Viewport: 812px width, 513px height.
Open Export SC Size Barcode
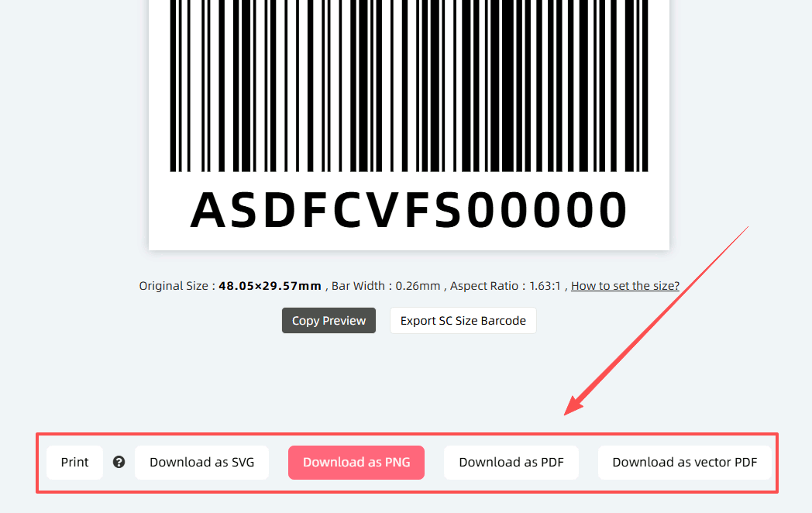pos(463,320)
